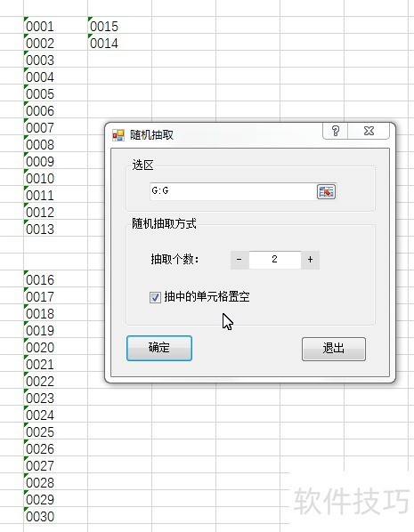Toggle the 抽中的单元格置空 checkbox
414x532 pixels.
155,297
